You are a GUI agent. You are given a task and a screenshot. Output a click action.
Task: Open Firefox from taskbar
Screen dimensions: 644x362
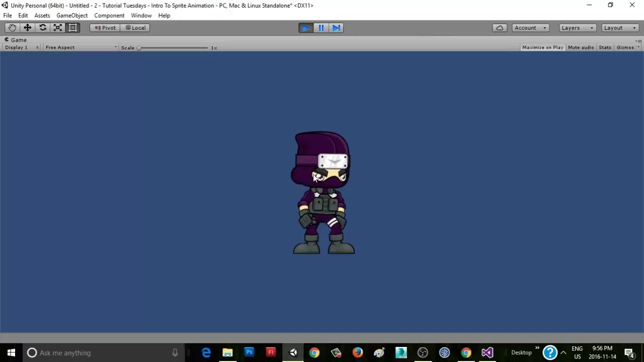(x=357, y=352)
